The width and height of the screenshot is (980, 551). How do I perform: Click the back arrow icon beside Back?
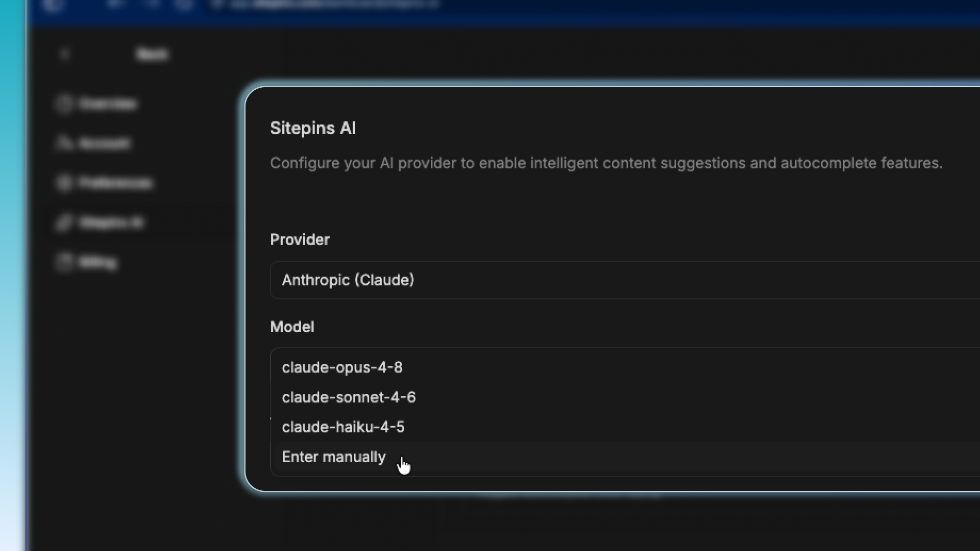coord(65,54)
